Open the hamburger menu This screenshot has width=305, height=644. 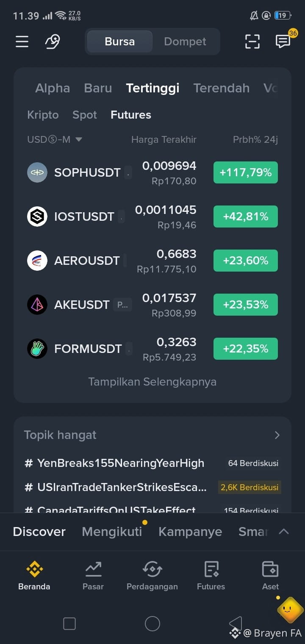[x=22, y=42]
